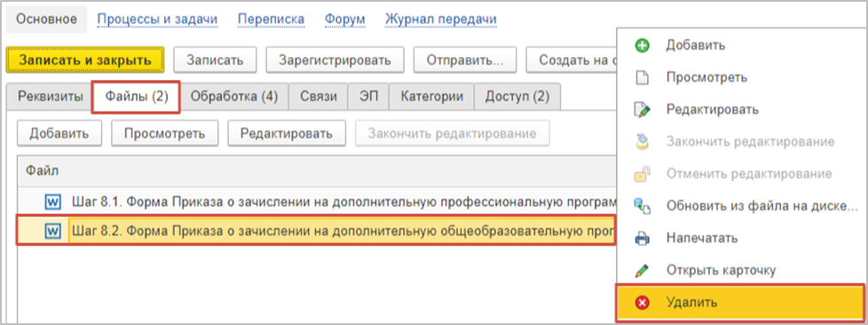Click the blank page Просмотреть icon
The image size is (868, 325).
[642, 77]
